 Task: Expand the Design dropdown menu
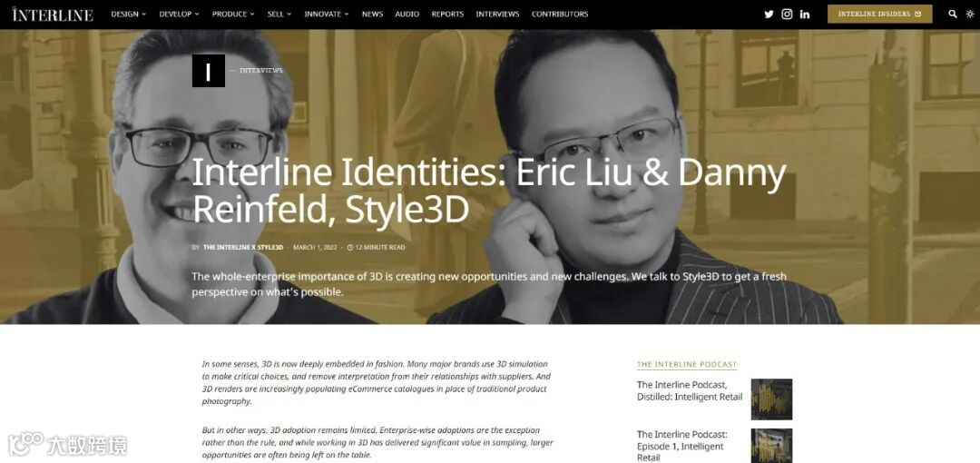(128, 14)
